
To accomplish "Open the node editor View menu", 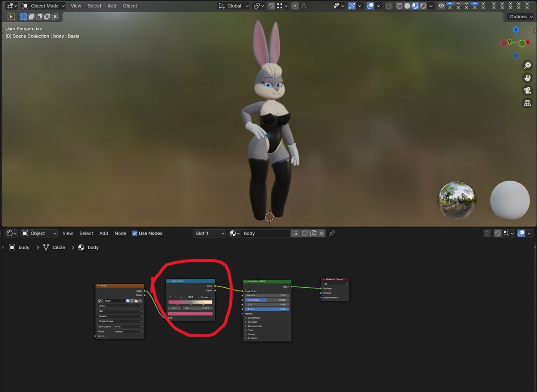I will pos(68,233).
